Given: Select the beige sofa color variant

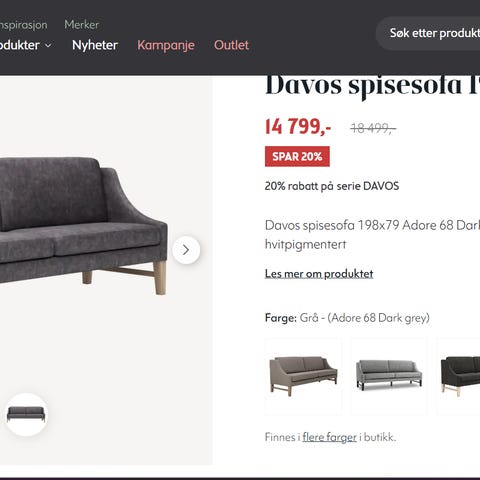Looking at the screenshot, I should (303, 377).
